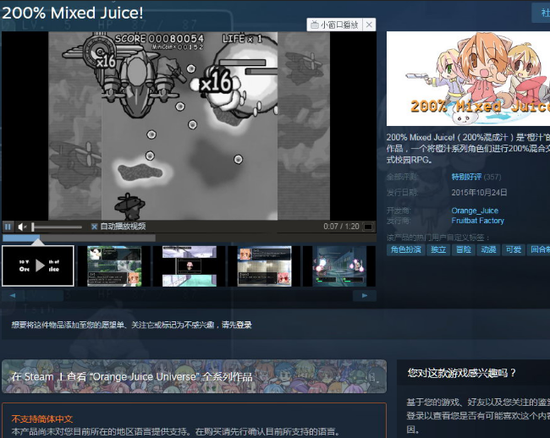Viewport: 550px width, 438px height.
Task: Select the 独立 tag
Action: point(438,250)
